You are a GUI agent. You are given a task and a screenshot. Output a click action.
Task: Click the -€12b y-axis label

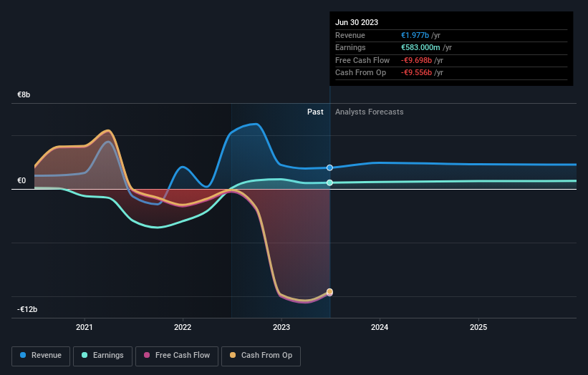click(27, 309)
